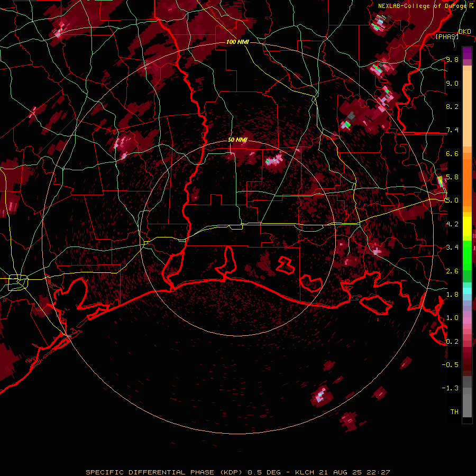The image size is (476, 476).
Task: Click the 'SPECIFIC DIFFERENTIAL PHASE (KDP)' caption
Action: 164,472
